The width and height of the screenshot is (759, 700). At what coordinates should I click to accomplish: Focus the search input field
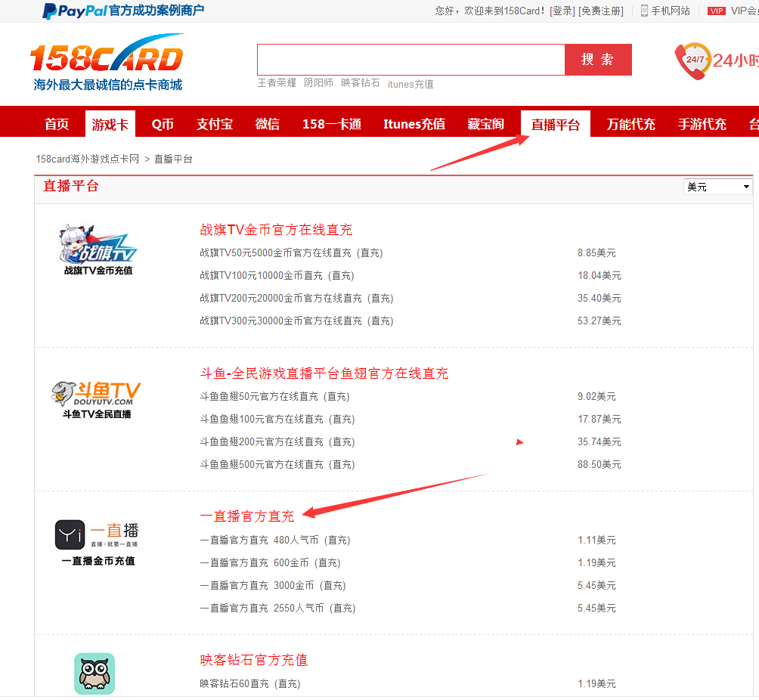[411, 60]
